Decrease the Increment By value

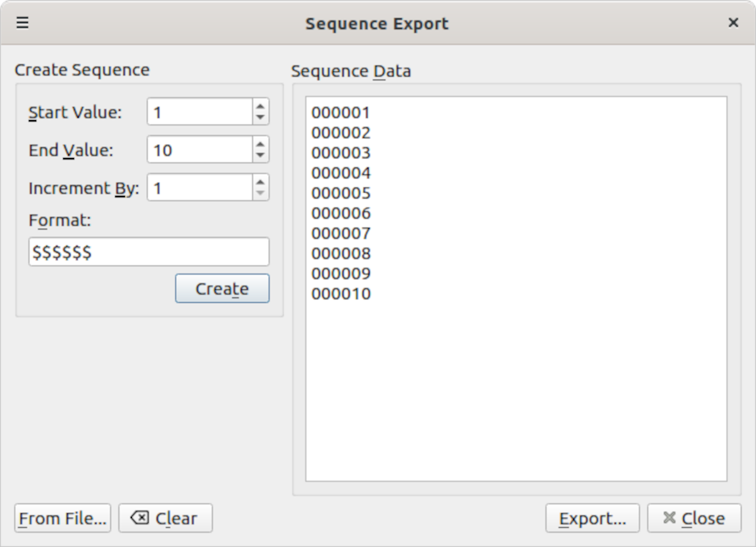pos(260,193)
